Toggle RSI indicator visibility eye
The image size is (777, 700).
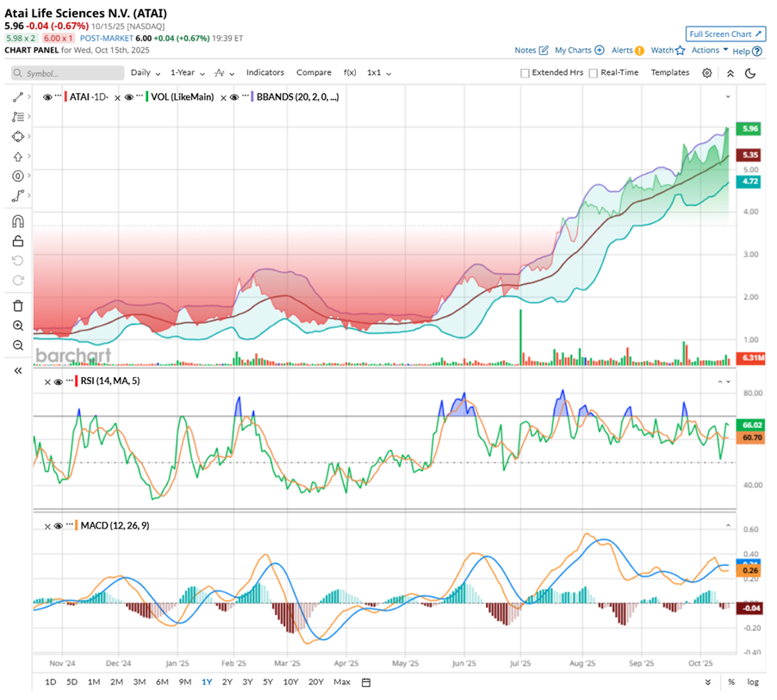59,382
